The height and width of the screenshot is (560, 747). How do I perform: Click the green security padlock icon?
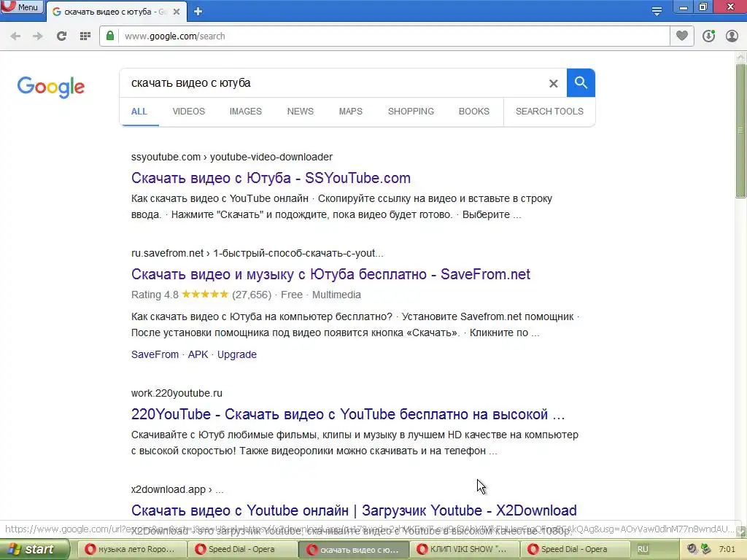(x=110, y=36)
